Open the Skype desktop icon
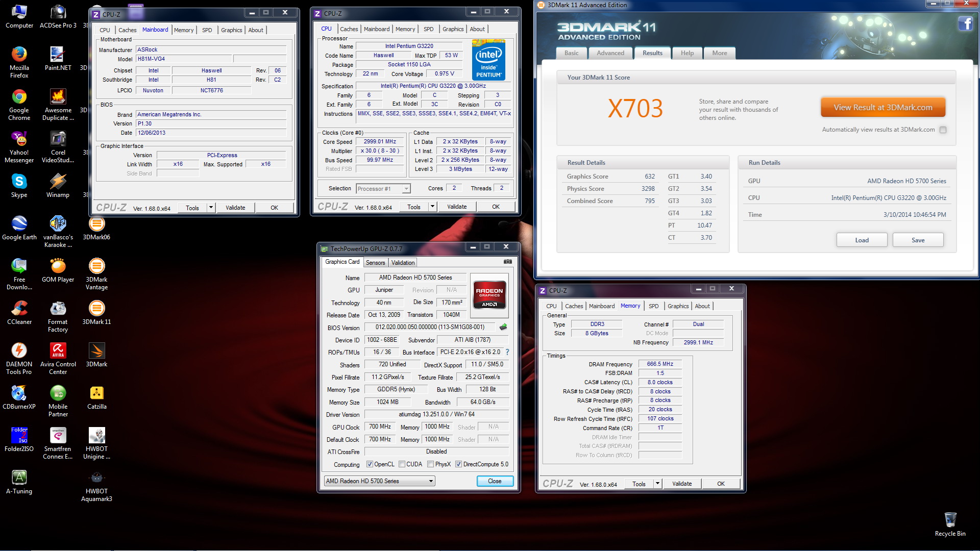 [19, 186]
